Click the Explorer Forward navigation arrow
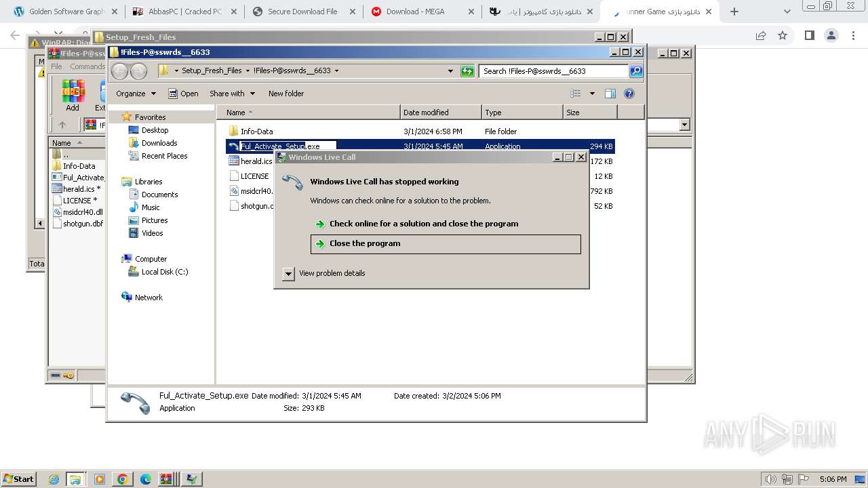The height and width of the screenshot is (488, 868). 138,71
